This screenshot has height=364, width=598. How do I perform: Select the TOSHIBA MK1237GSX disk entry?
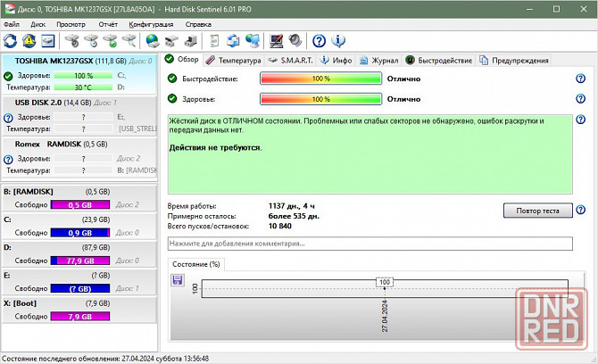point(79,74)
